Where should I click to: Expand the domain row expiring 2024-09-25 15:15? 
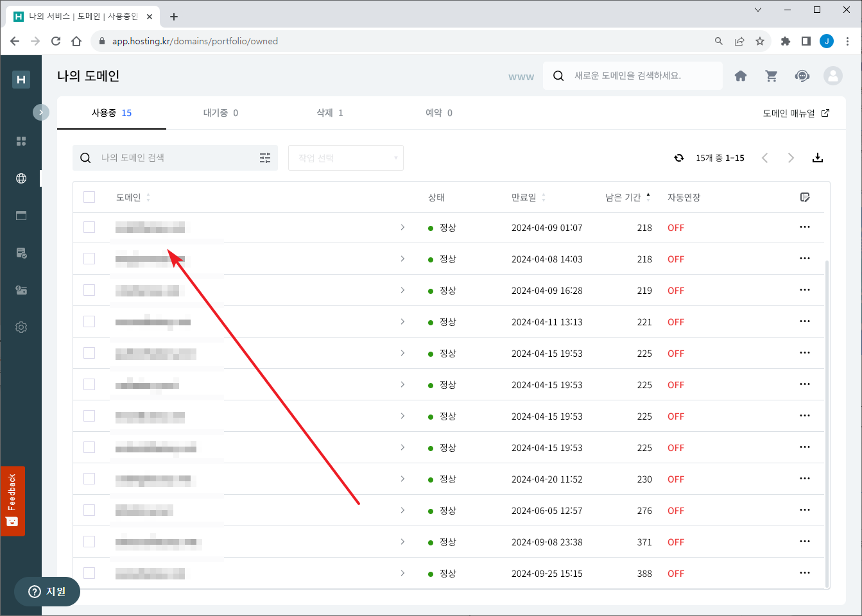point(402,573)
